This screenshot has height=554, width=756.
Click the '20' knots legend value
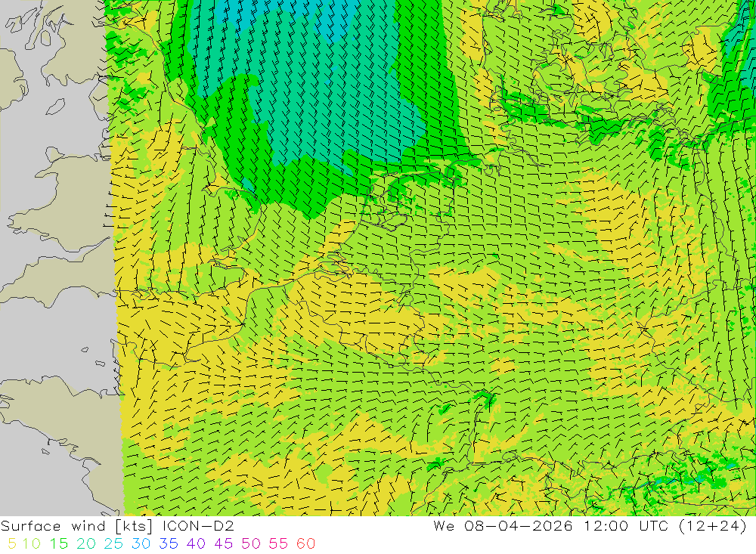click(x=86, y=544)
